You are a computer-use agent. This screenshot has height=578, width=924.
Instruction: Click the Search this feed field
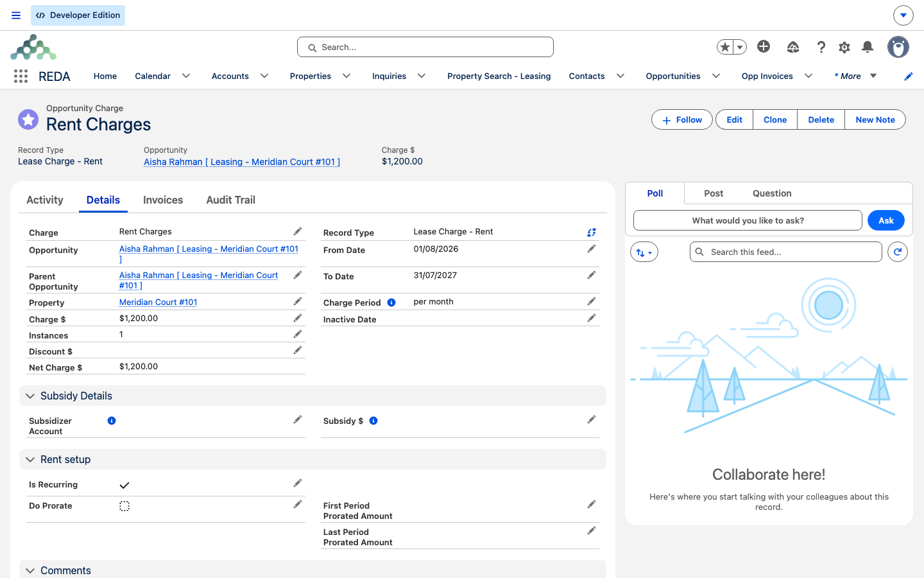coord(786,252)
